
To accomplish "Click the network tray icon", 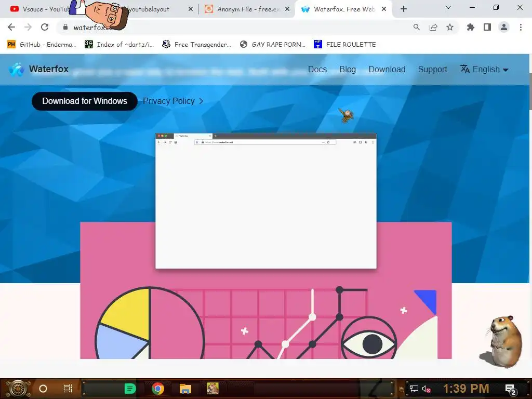I will (x=414, y=389).
